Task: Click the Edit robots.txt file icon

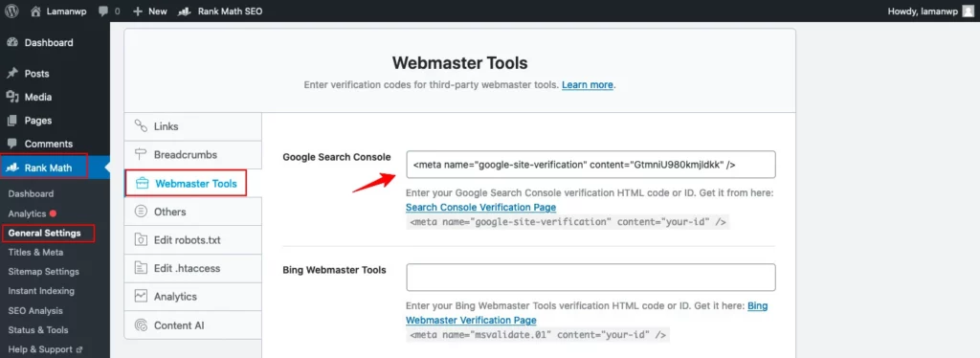Action: point(141,240)
